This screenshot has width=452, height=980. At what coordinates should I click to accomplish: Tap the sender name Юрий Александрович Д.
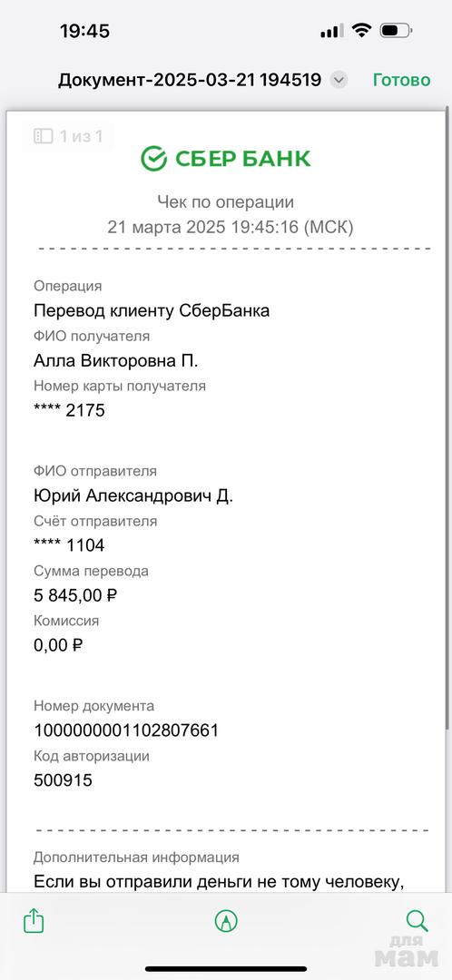click(x=133, y=496)
